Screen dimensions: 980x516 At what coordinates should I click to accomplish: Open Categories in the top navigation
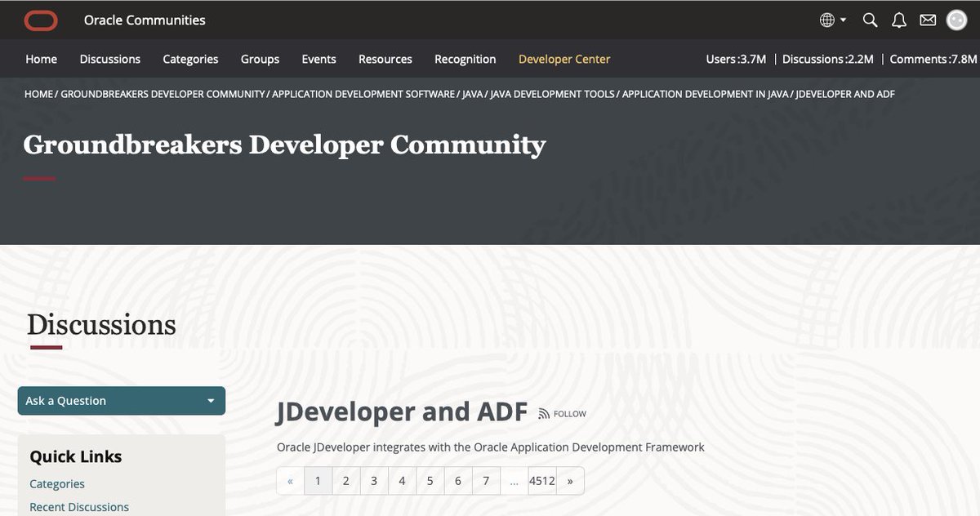point(190,59)
